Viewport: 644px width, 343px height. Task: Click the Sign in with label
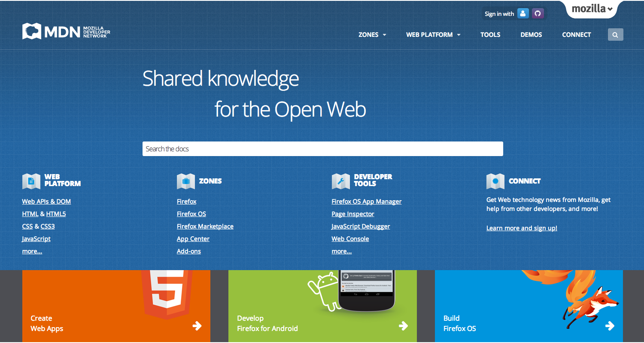coord(499,14)
